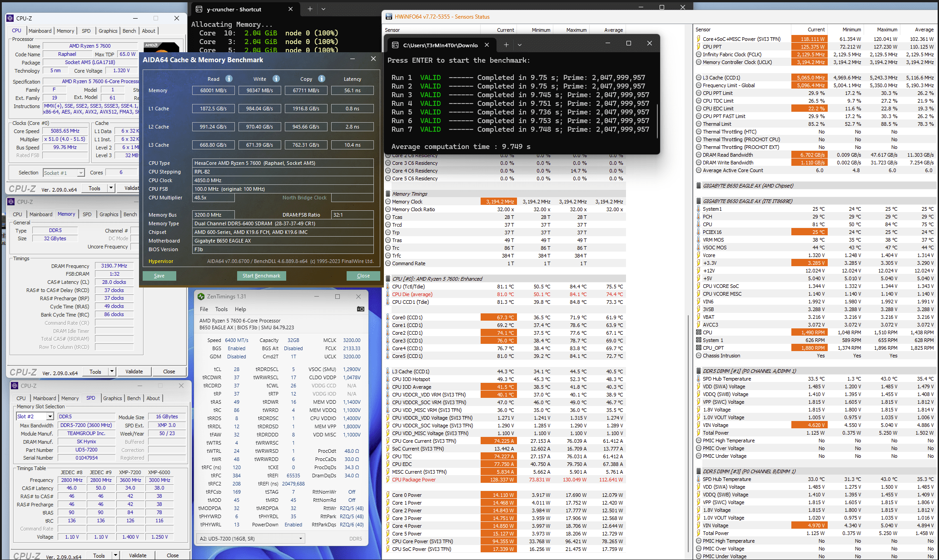Click the icon beside DRAM Read Bandwidth
Image resolution: width=939 pixels, height=560 pixels.
(x=699, y=155)
